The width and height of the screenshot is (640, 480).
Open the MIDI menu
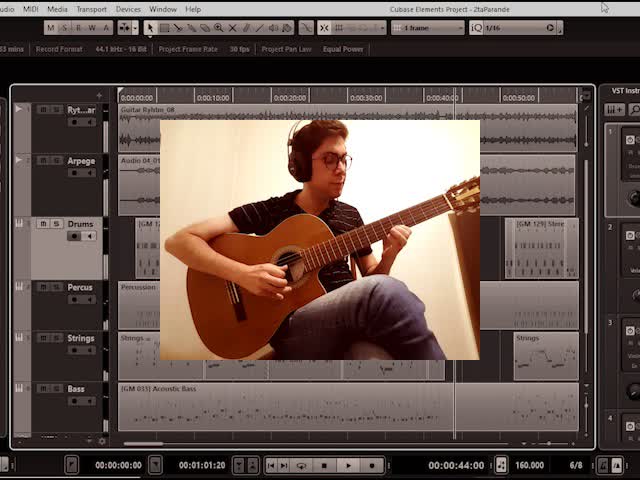31,9
